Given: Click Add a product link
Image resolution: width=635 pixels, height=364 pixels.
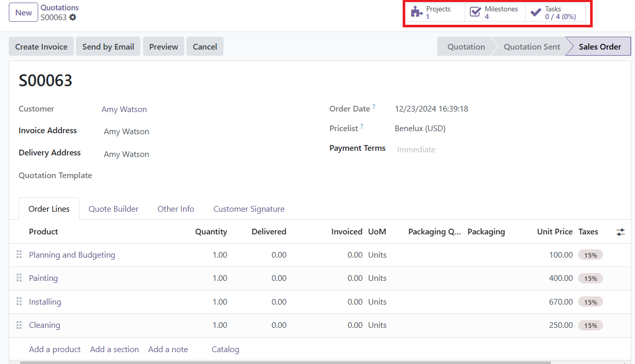Looking at the screenshot, I should click(55, 350).
